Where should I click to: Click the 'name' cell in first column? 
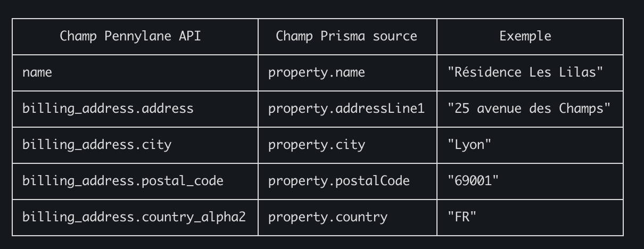(x=37, y=72)
